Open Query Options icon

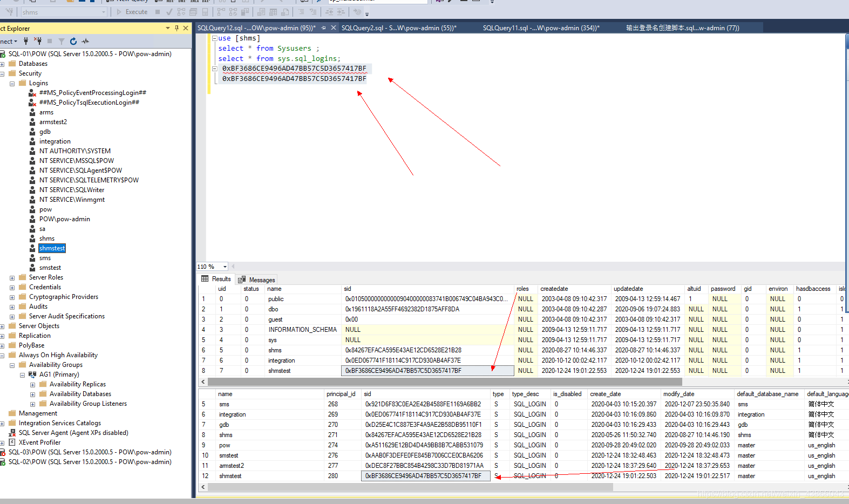193,12
